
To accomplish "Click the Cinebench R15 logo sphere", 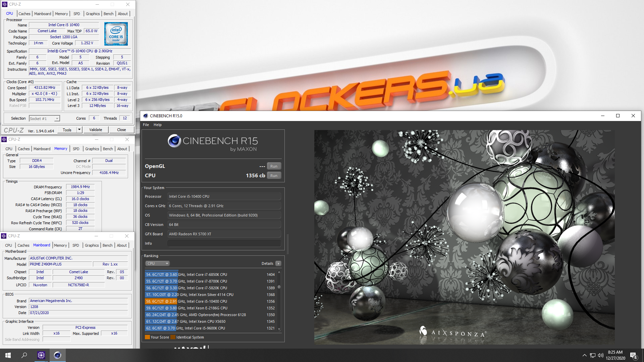I will pos(174,141).
